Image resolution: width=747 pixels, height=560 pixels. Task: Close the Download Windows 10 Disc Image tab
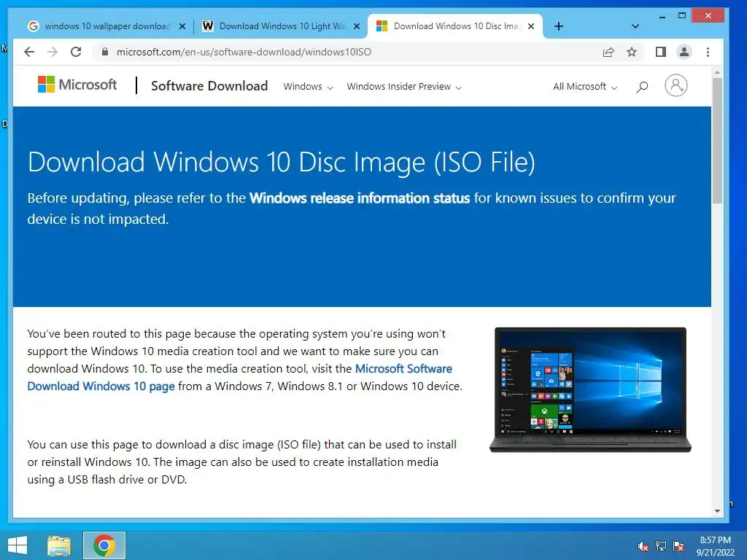(x=531, y=26)
